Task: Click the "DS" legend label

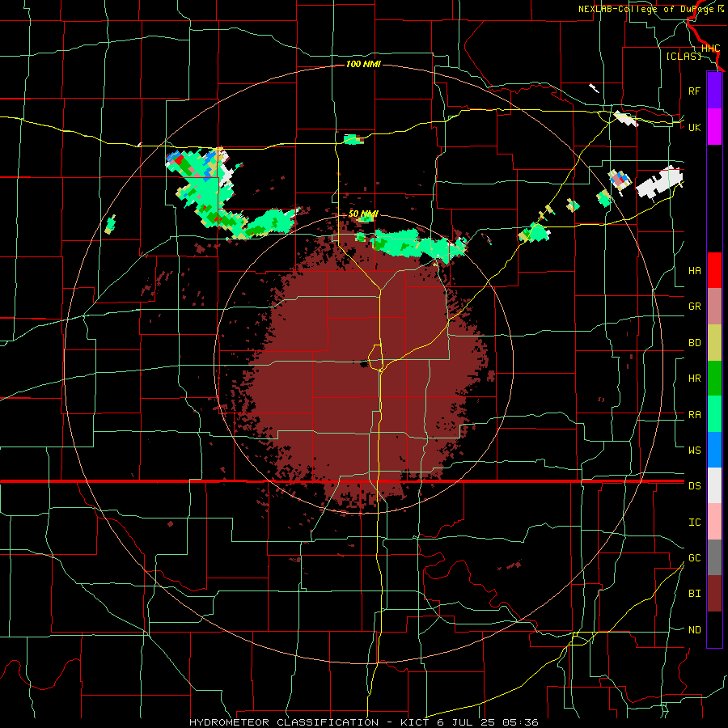Action: point(694,486)
